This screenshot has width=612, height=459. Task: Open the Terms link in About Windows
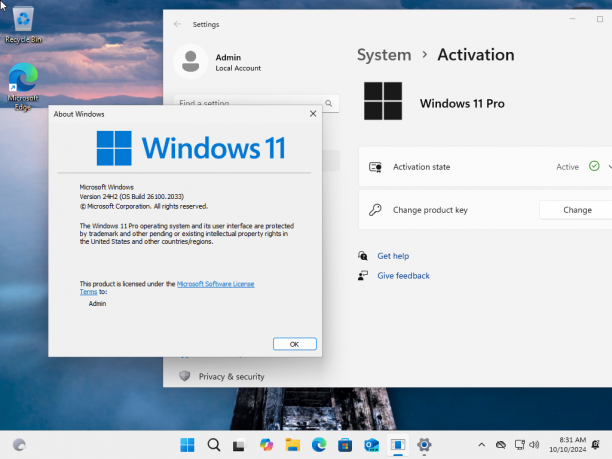(89, 292)
